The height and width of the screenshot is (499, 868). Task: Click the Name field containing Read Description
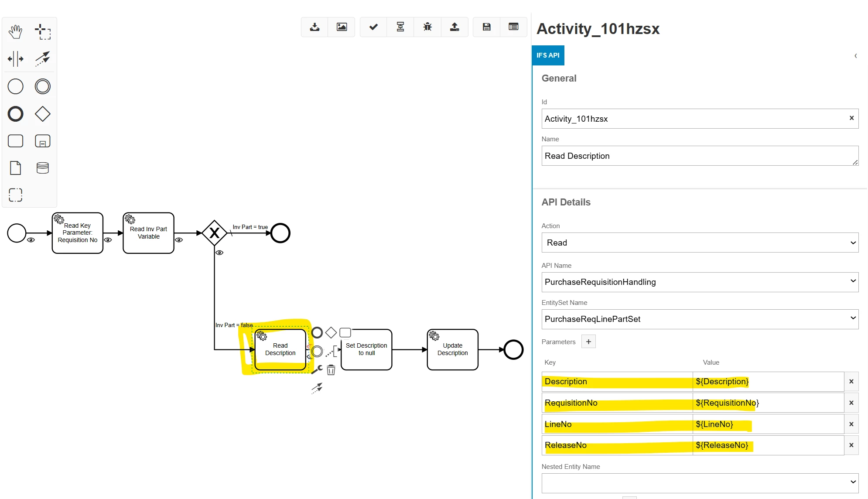point(698,156)
